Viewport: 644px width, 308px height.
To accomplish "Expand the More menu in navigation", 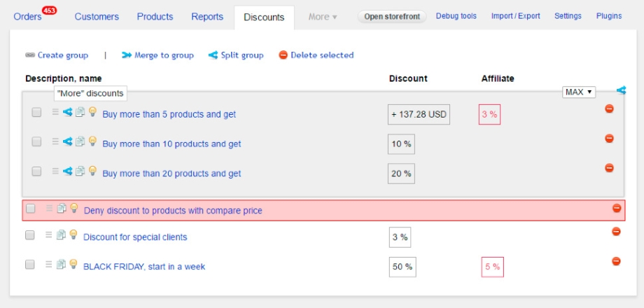I will pos(323,16).
